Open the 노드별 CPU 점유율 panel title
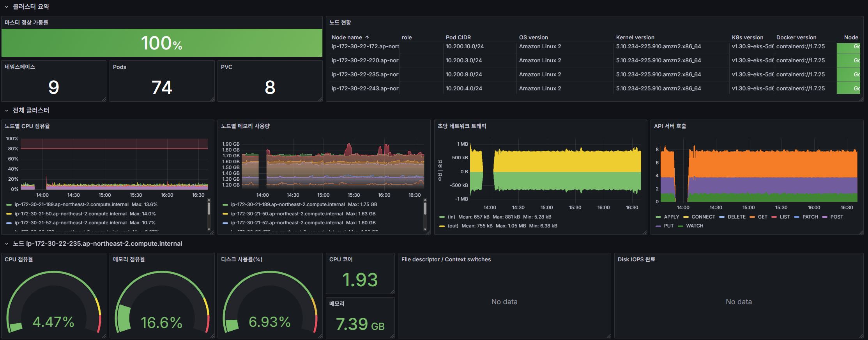Screen dimensions: 868x340 [27, 126]
